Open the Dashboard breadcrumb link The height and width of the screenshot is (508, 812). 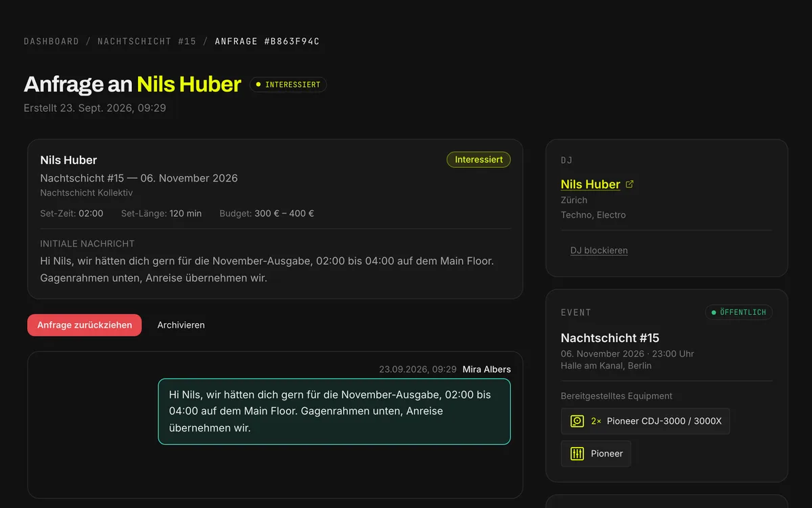pos(51,41)
